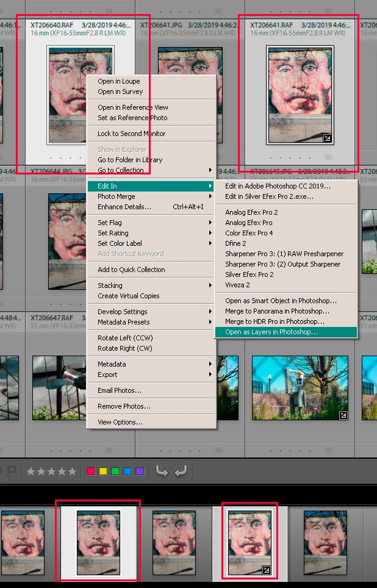Expand the Stacking submenu

pyautogui.click(x=151, y=285)
